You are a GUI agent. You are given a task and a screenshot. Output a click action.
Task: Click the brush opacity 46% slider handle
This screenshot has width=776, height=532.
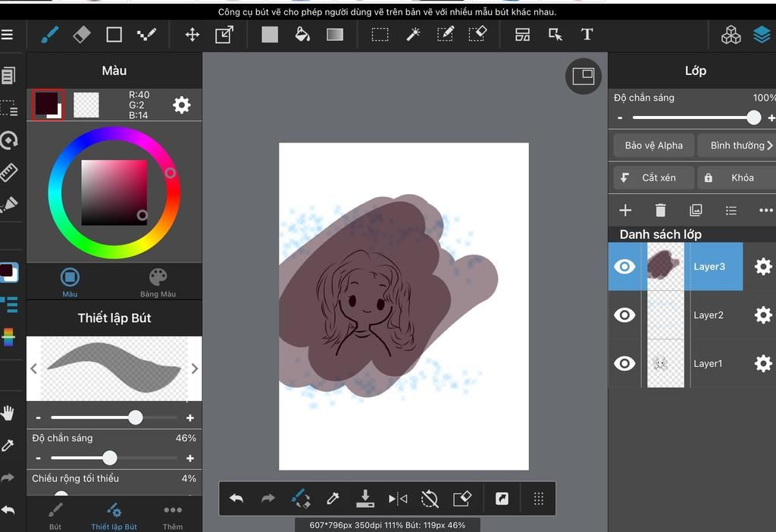pyautogui.click(x=110, y=458)
